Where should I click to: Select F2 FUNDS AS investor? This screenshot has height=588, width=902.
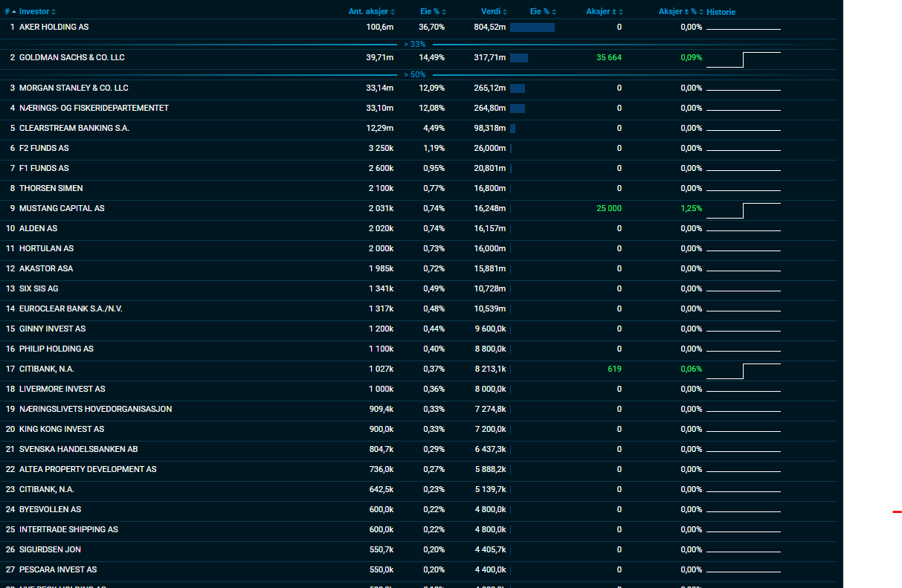coord(44,148)
